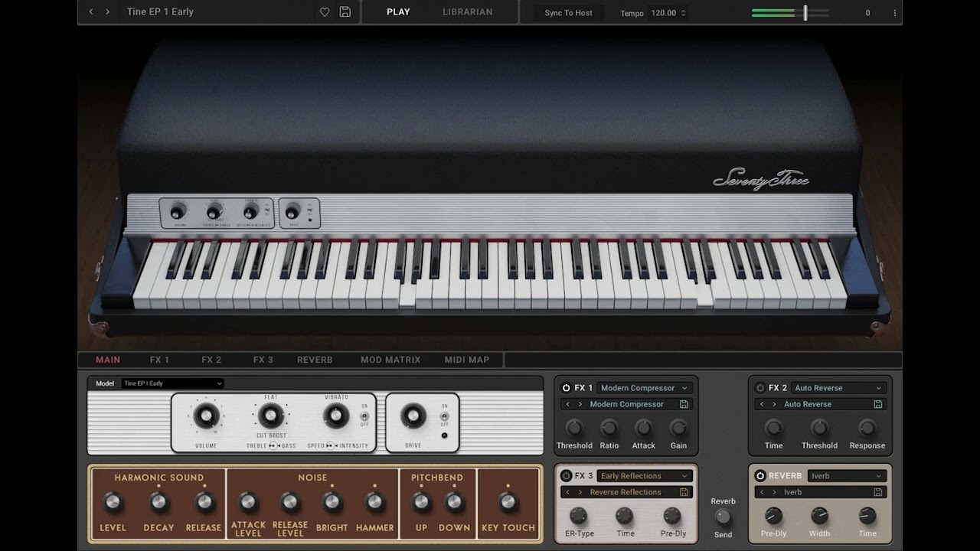Viewport: 980px width, 551px height.
Task: Save the Iverb reverb preset
Action: [x=878, y=492]
